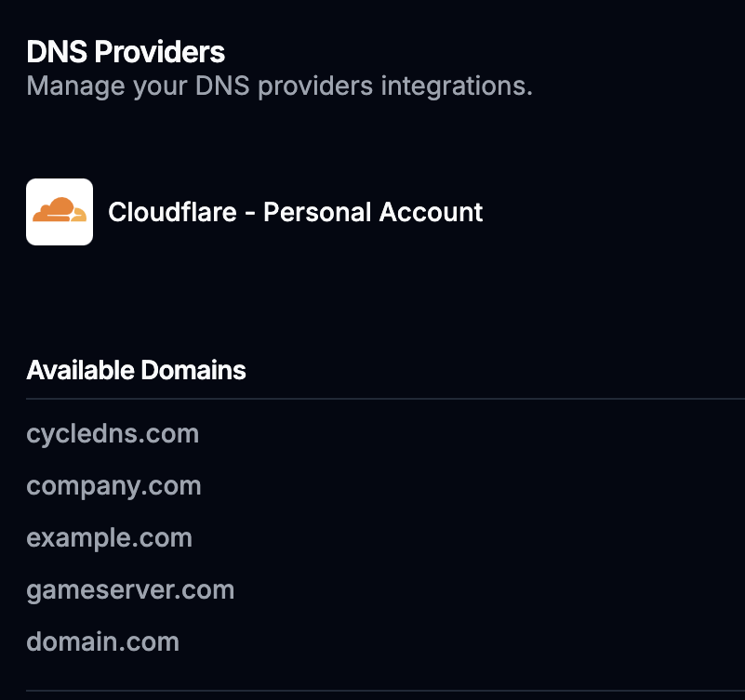
Task: Click the Personal Account text of the provider
Action: pos(373,212)
